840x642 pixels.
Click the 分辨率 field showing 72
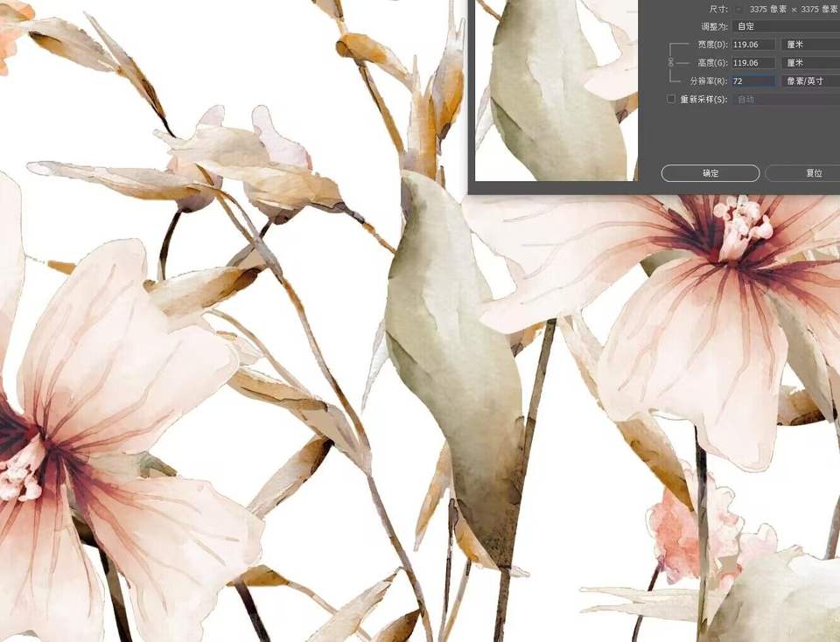tap(753, 80)
